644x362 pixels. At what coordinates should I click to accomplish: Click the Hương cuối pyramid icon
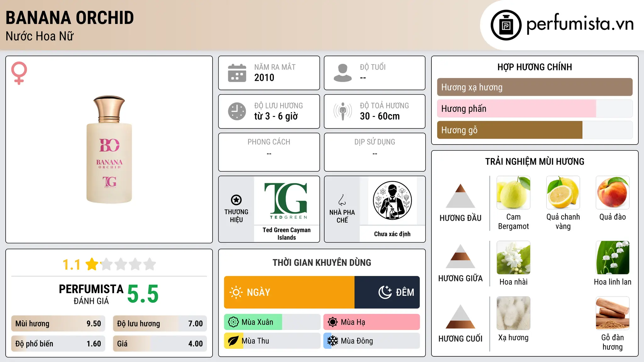pyautogui.click(x=460, y=316)
